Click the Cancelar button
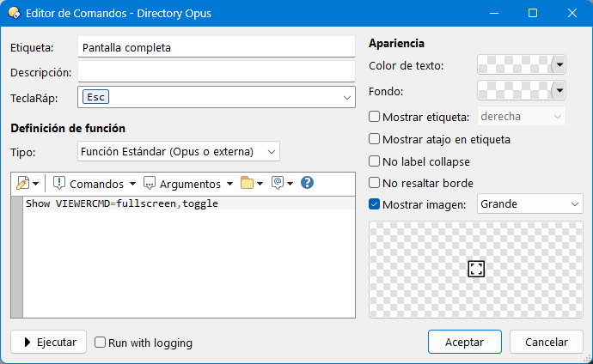This screenshot has width=593, height=364. click(x=547, y=342)
